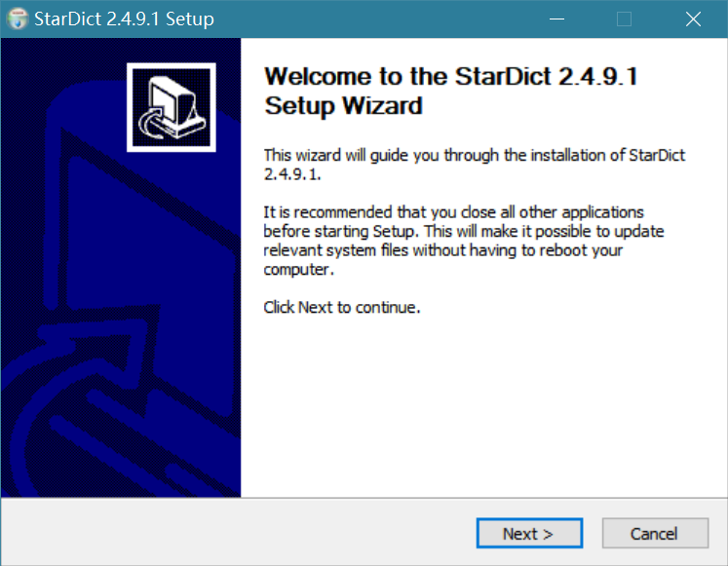Click the 'StarDict 2.4.9.1 Setup' title text
728x566 pixels.
click(124, 19)
